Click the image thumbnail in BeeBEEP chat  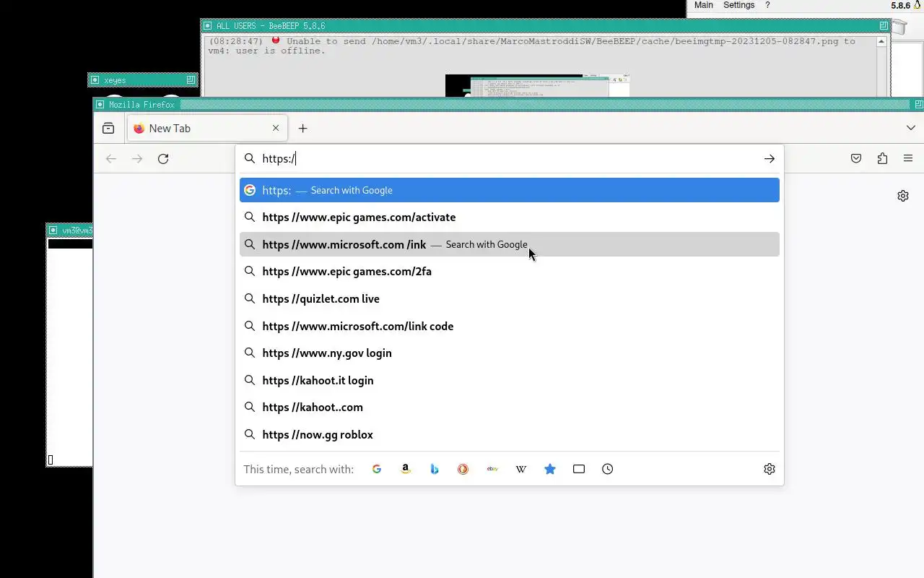tap(538, 85)
